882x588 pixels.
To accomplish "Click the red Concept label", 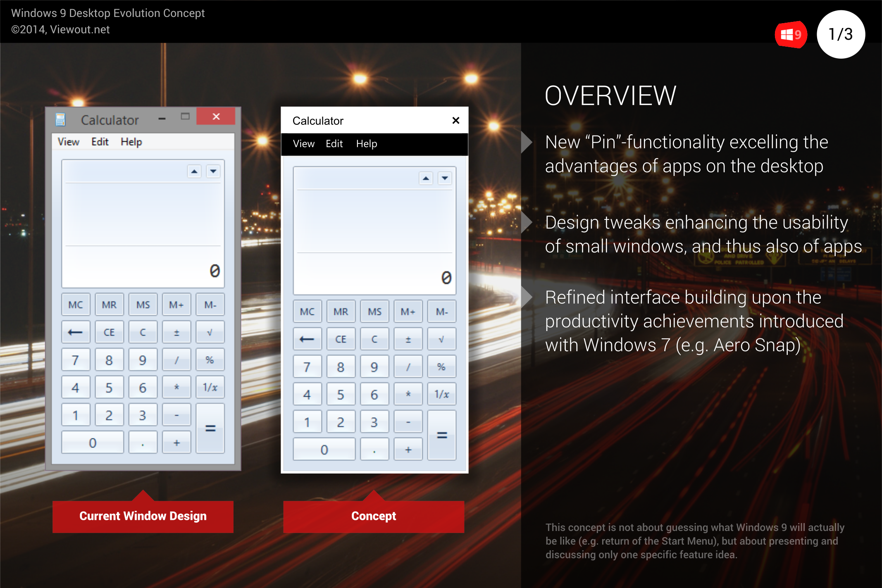I will pyautogui.click(x=374, y=516).
